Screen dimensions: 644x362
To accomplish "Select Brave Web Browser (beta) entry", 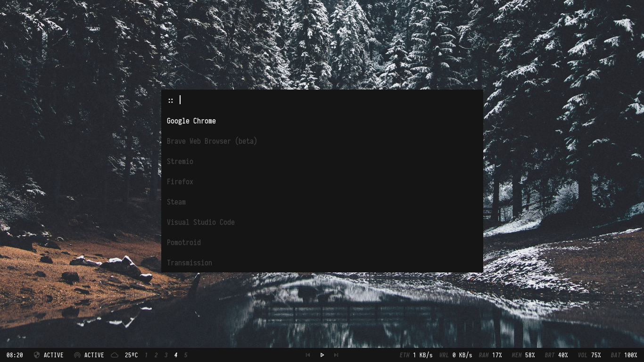I will [x=322, y=141].
